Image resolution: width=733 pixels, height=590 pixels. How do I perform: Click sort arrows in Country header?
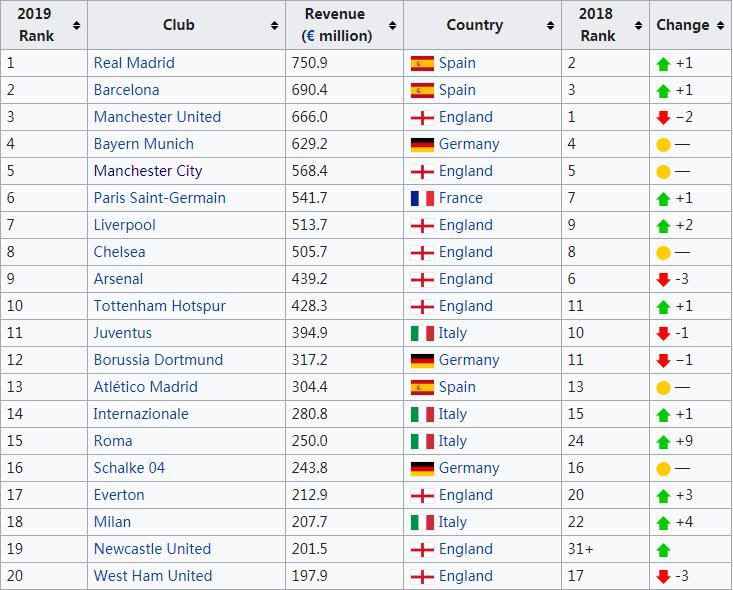click(x=550, y=25)
